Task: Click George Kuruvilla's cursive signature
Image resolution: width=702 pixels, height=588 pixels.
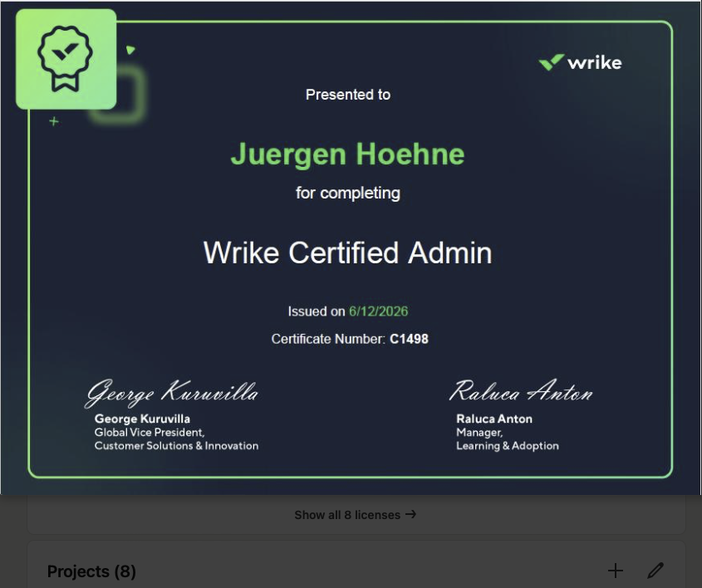Action: [x=171, y=393]
